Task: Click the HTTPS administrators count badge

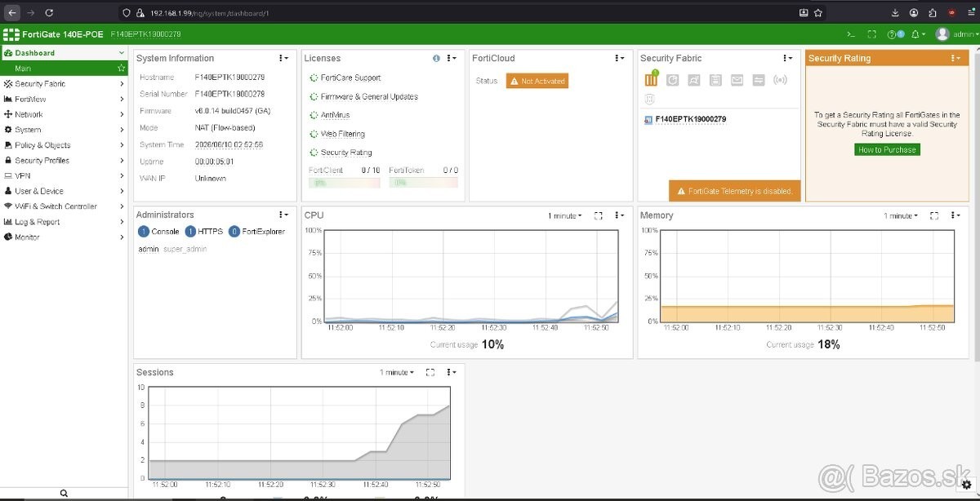Action: point(190,232)
